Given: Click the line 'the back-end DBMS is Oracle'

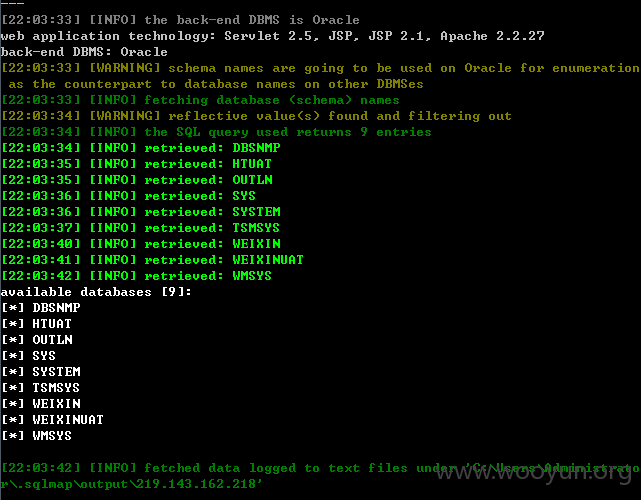Looking at the screenshot, I should (x=180, y=20).
